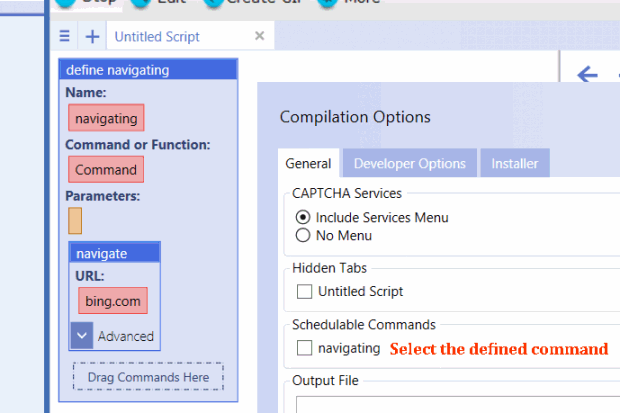Image resolution: width=620 pixels, height=413 pixels.
Task: Switch to the Developer Options tab
Action: click(x=410, y=163)
